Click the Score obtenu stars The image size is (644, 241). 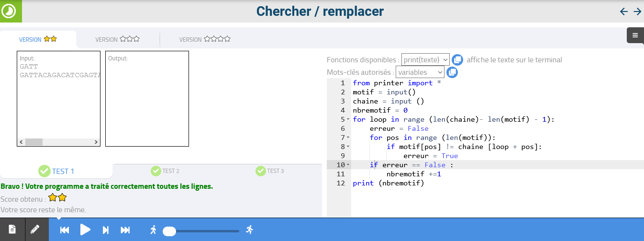click(x=57, y=197)
